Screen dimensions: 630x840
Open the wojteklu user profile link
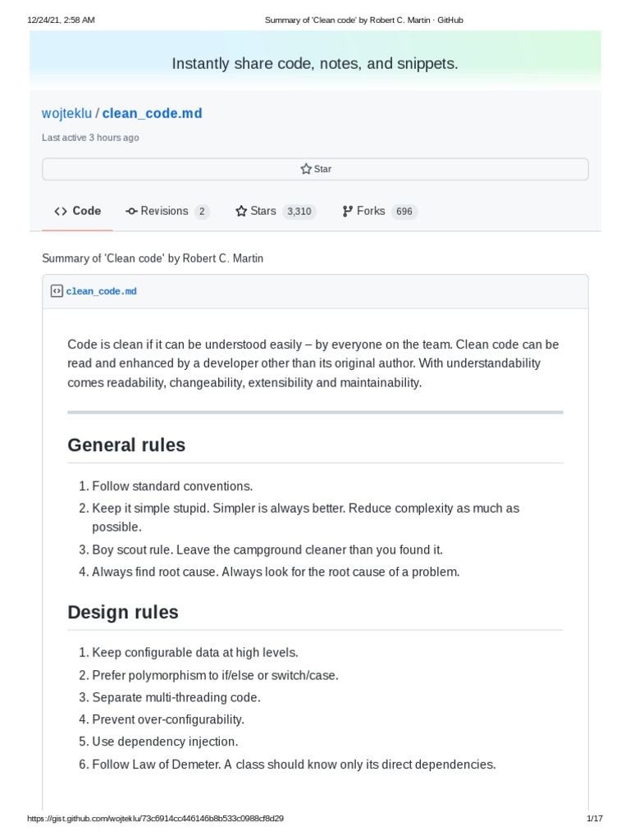click(x=67, y=113)
